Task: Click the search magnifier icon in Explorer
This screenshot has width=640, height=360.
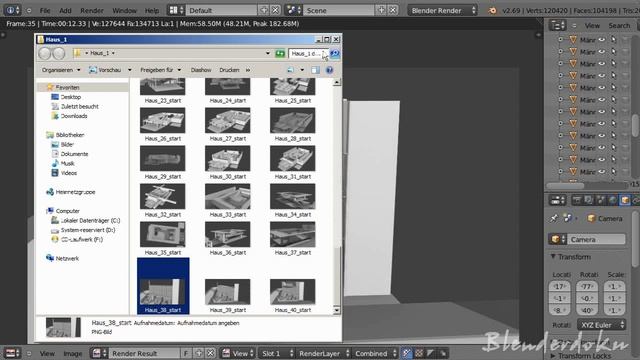Action: pos(335,53)
